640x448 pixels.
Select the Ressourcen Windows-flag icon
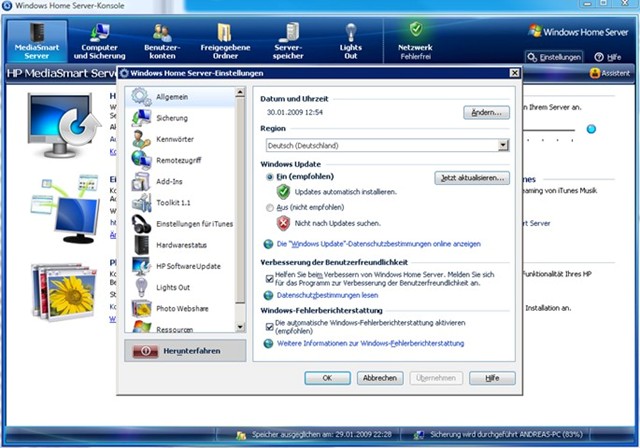pyautogui.click(x=141, y=326)
